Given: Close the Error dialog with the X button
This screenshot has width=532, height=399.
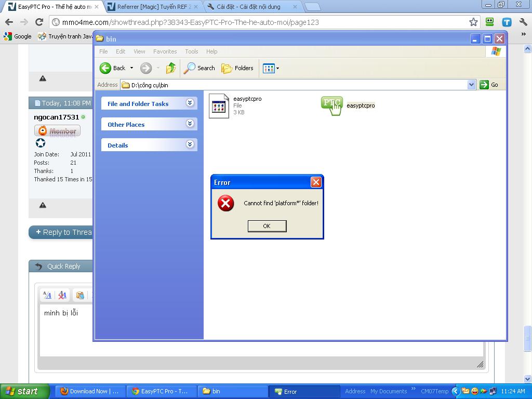Looking at the screenshot, I should (316, 182).
